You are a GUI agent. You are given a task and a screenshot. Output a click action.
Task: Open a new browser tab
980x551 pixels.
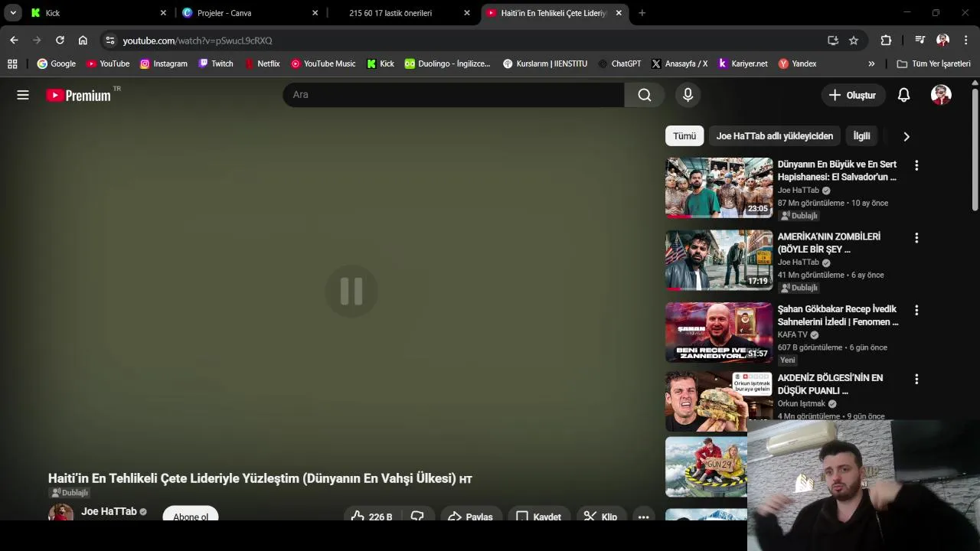642,13
